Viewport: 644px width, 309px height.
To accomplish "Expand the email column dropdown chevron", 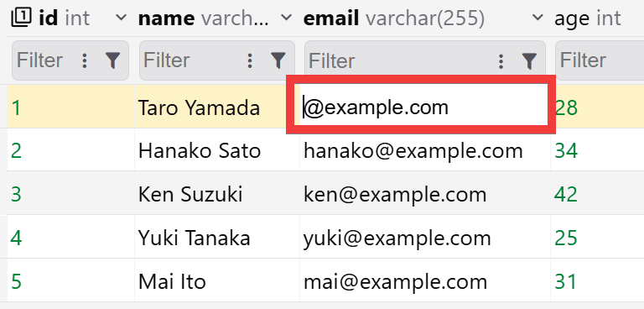I will point(538,18).
